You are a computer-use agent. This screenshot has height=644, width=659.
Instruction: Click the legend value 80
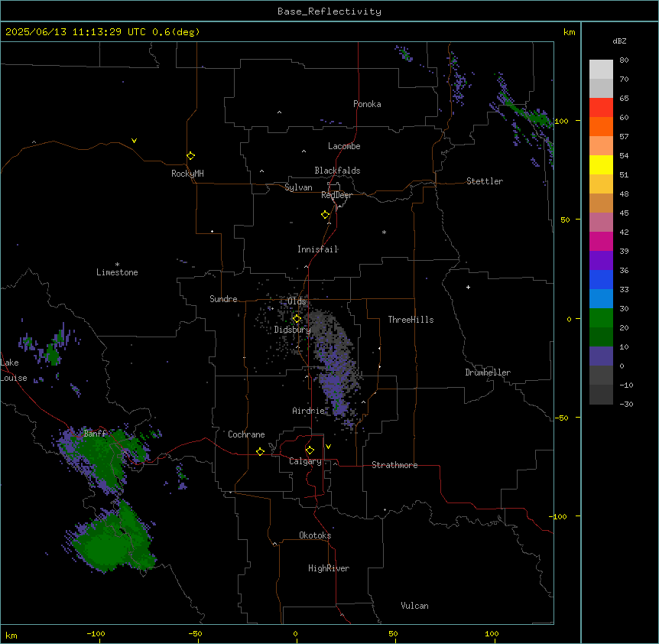point(624,60)
